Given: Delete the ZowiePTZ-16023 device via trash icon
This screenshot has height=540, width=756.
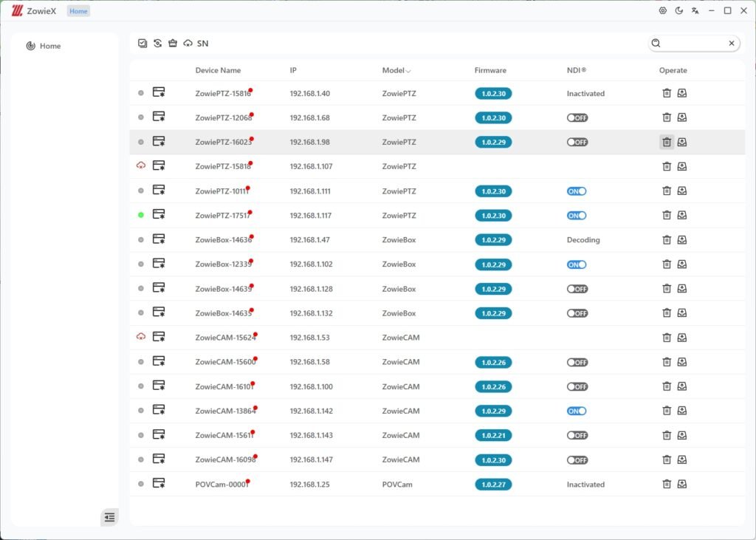Looking at the screenshot, I should click(667, 142).
